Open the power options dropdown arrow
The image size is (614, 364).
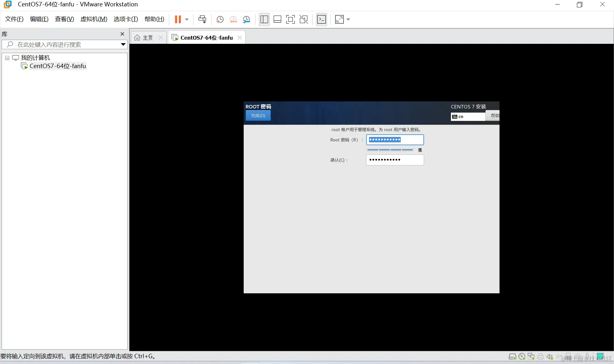click(187, 20)
